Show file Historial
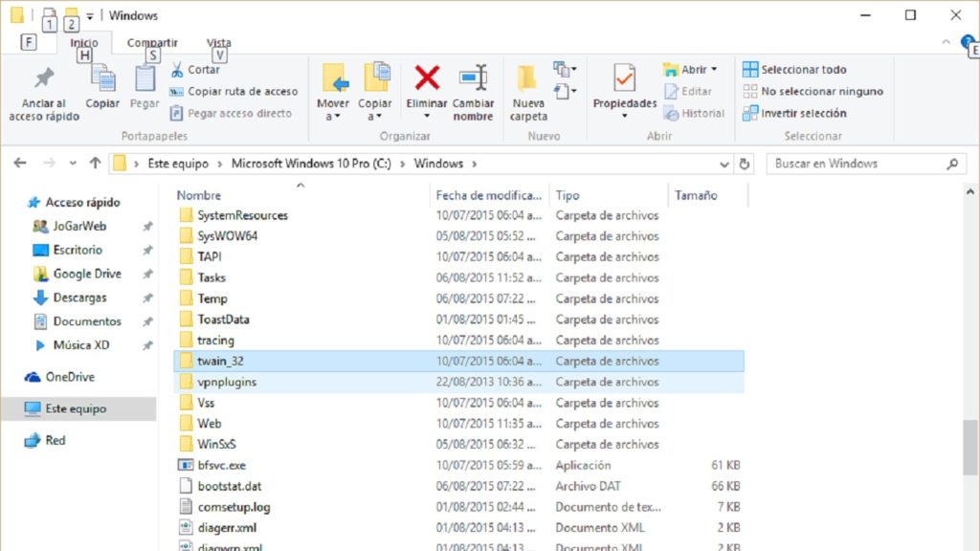The width and height of the screenshot is (980, 551). point(695,113)
